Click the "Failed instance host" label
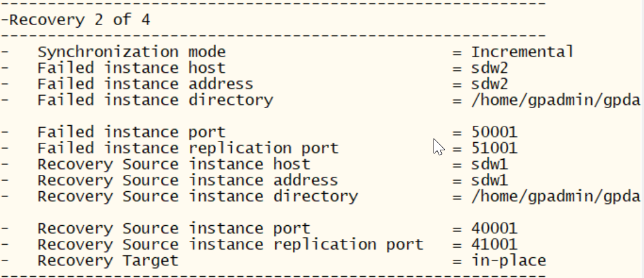 pos(131,68)
